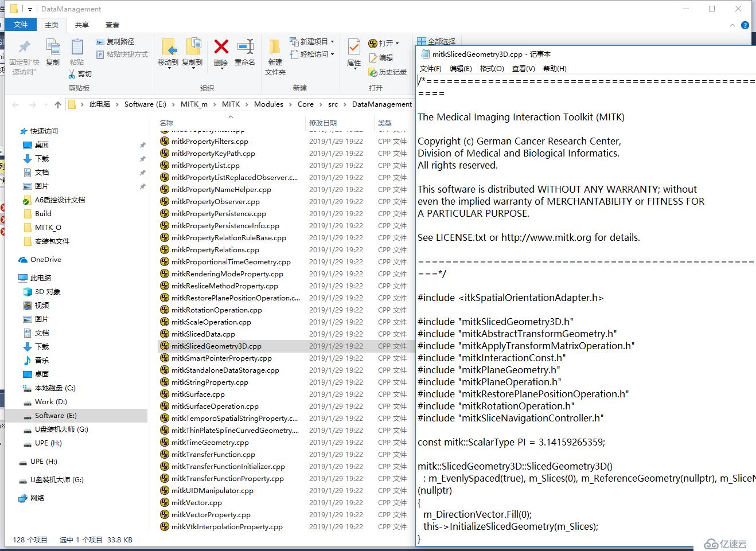Select 本地磁盘 (C:) drive

pos(49,388)
